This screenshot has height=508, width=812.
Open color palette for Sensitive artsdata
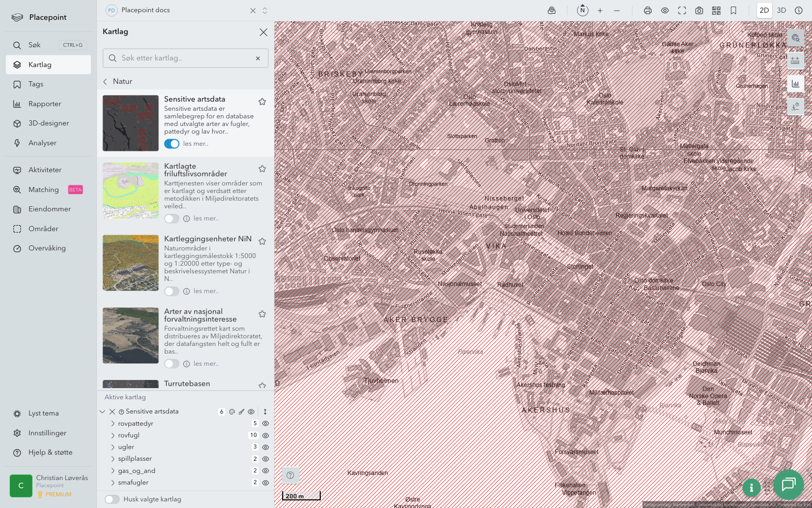click(232, 412)
